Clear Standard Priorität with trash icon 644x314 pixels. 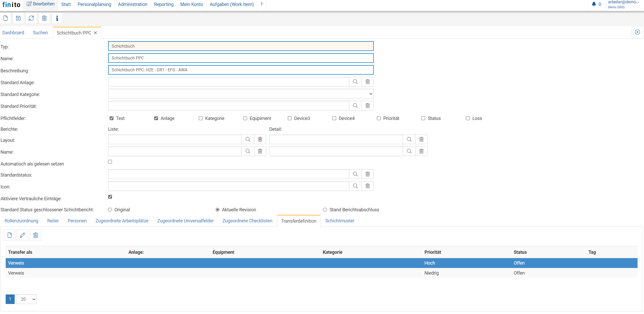click(x=368, y=106)
